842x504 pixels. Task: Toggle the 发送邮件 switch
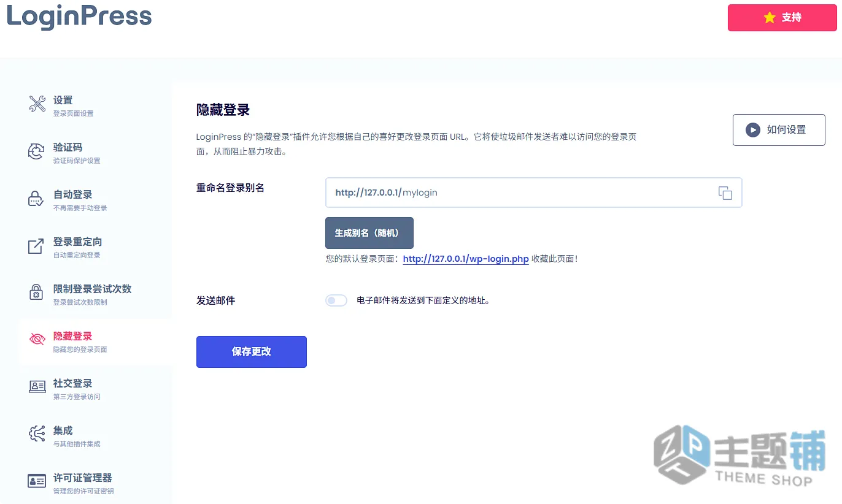tap(336, 300)
